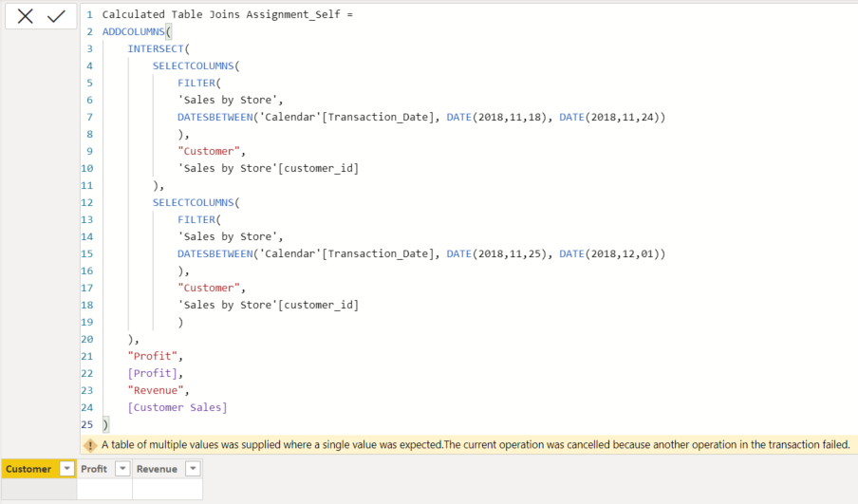Click SELECTCOLUMNS on line 4

tap(194, 65)
